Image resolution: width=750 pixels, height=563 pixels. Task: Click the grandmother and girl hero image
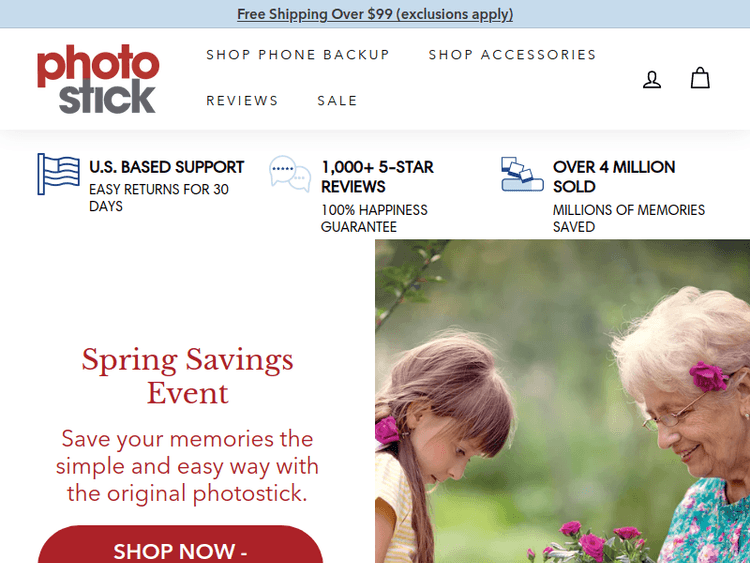(562, 401)
